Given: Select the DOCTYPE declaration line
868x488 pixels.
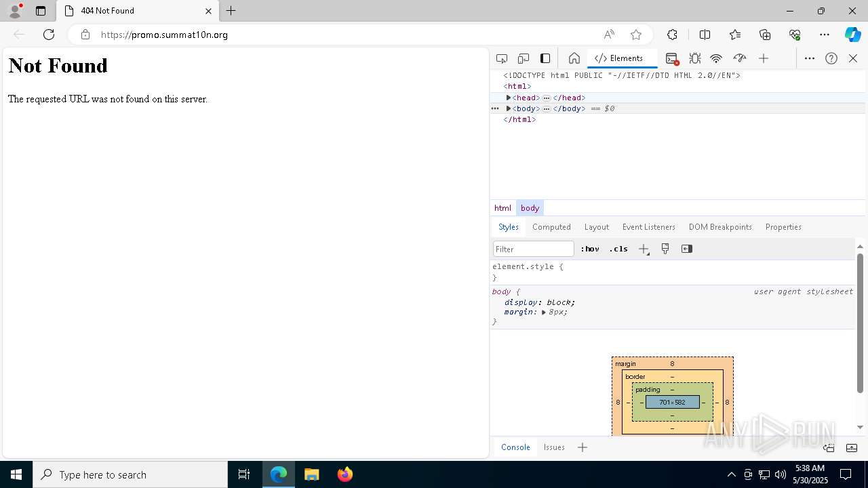Looking at the screenshot, I should pyautogui.click(x=622, y=76).
